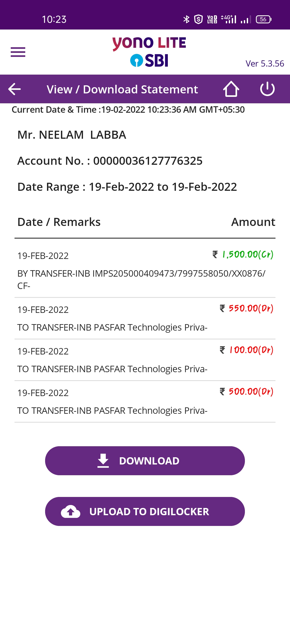Tap the back arrow icon
This screenshot has height=644, width=290.
15,89
